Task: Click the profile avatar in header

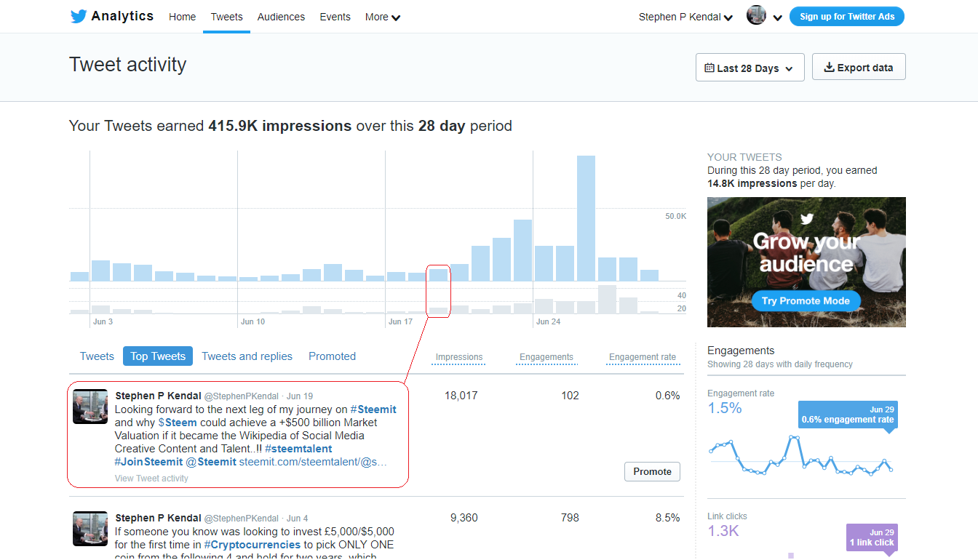Action: (x=756, y=15)
